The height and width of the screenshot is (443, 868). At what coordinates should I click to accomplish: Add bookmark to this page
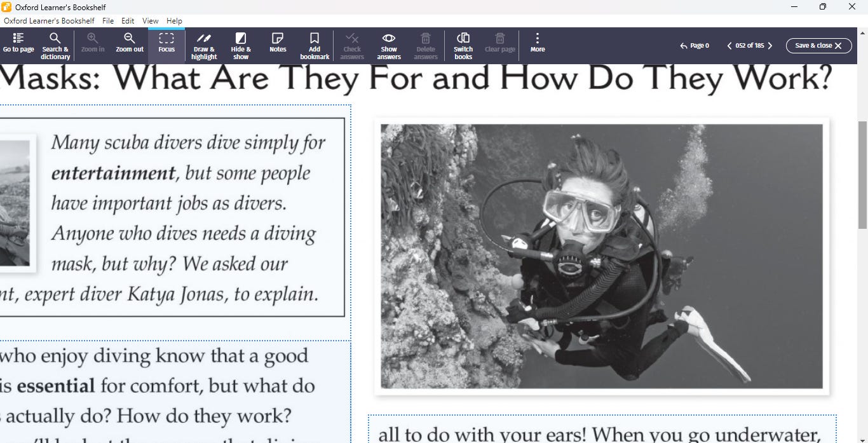point(315,46)
